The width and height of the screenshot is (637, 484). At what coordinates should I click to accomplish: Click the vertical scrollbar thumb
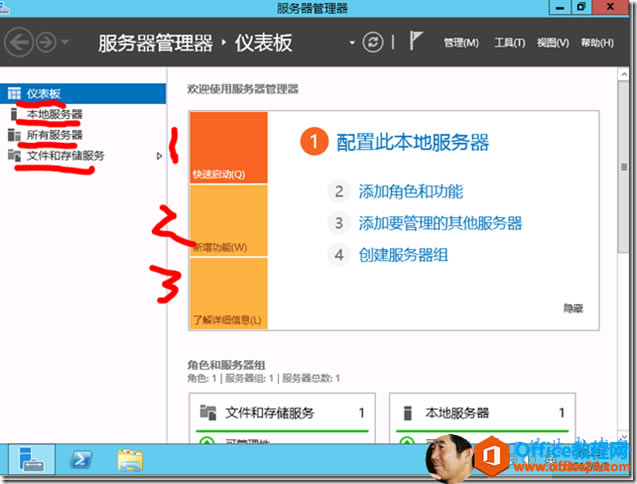624,167
